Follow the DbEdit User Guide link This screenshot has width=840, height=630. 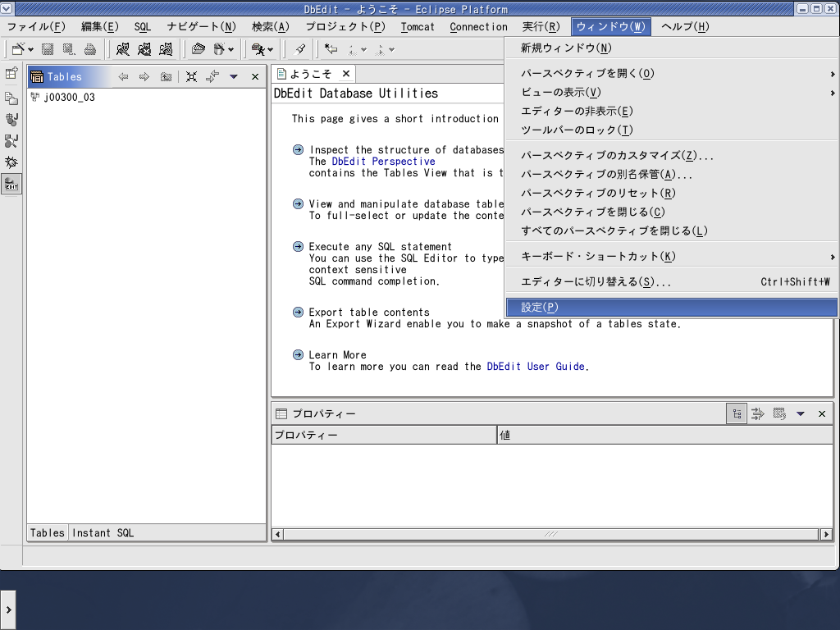(x=536, y=367)
